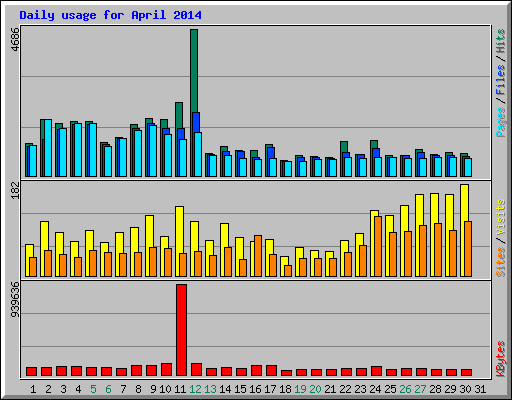
Task: Click the 'Pages / Files / Hits' legend label
Action: tap(501, 83)
